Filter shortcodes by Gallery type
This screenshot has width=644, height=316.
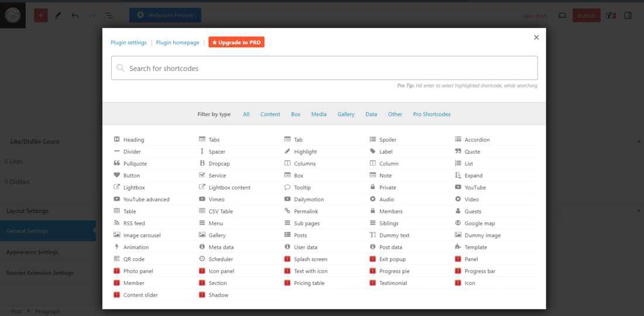[x=346, y=114]
